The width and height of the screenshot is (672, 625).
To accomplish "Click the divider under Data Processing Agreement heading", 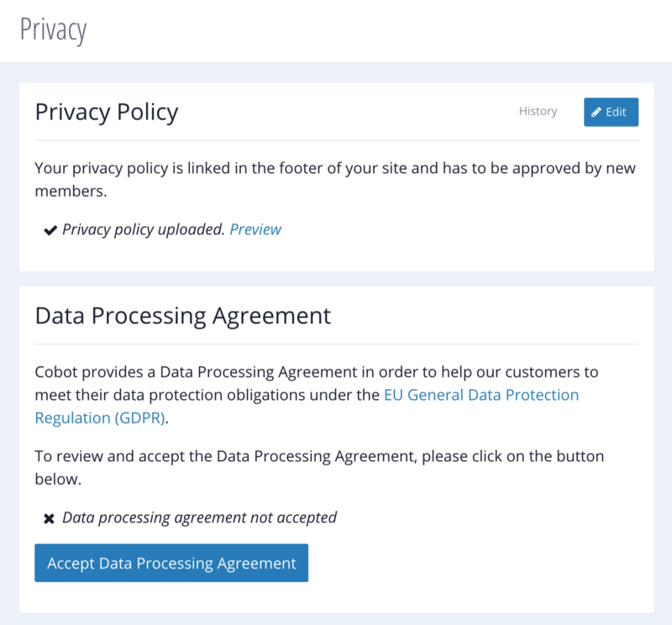I will (336, 344).
